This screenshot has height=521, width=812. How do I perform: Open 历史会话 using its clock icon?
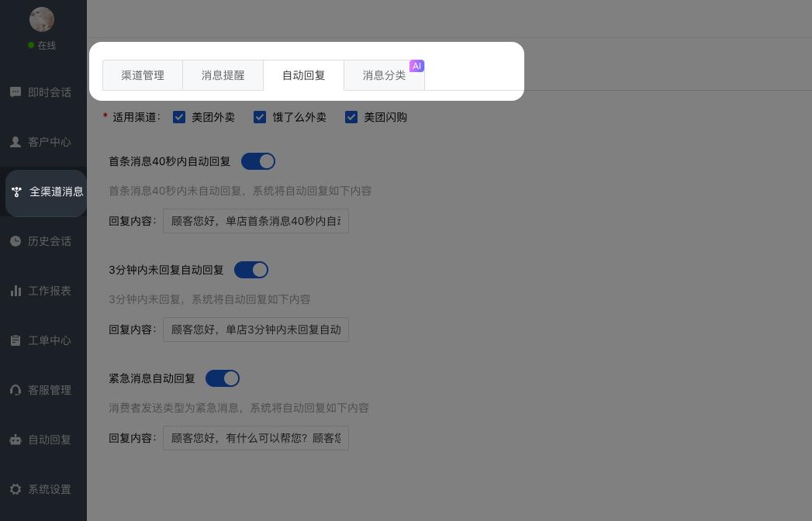click(x=16, y=241)
